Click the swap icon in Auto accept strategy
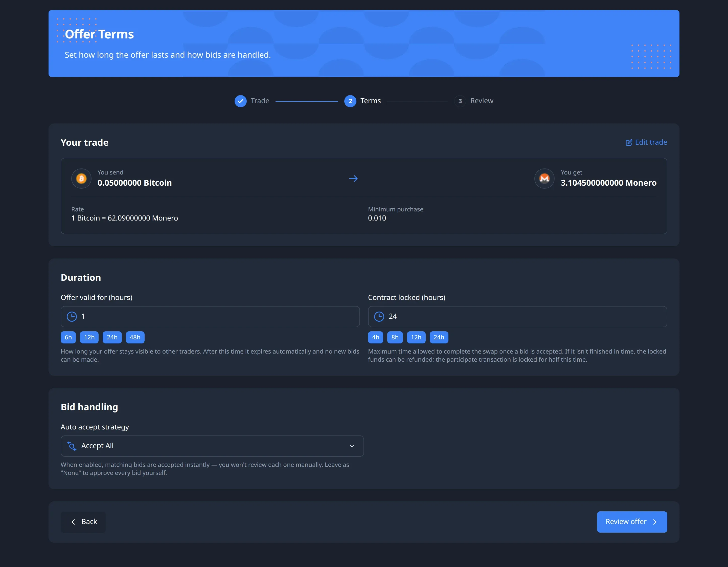 [72, 446]
